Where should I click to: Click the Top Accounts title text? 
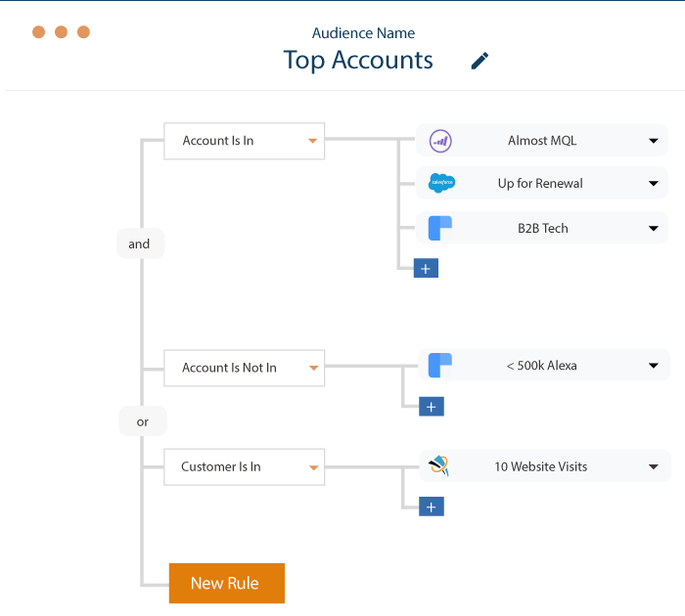pos(358,61)
